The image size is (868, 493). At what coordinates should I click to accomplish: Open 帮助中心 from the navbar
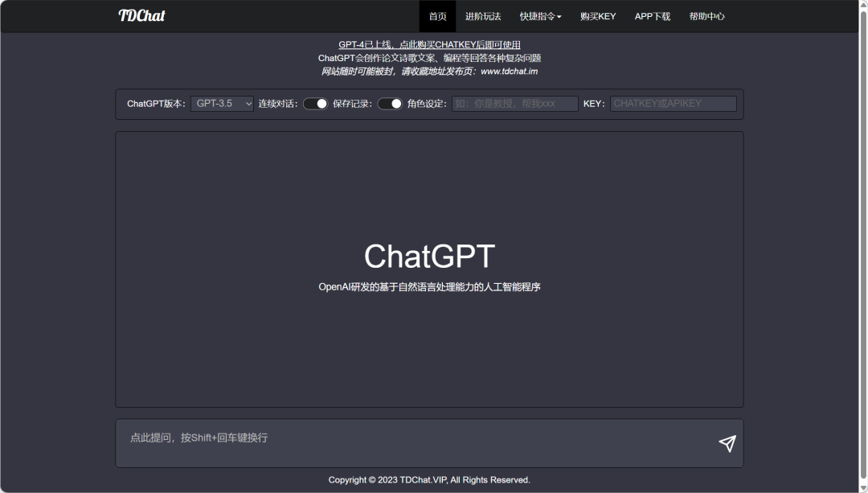tap(706, 16)
